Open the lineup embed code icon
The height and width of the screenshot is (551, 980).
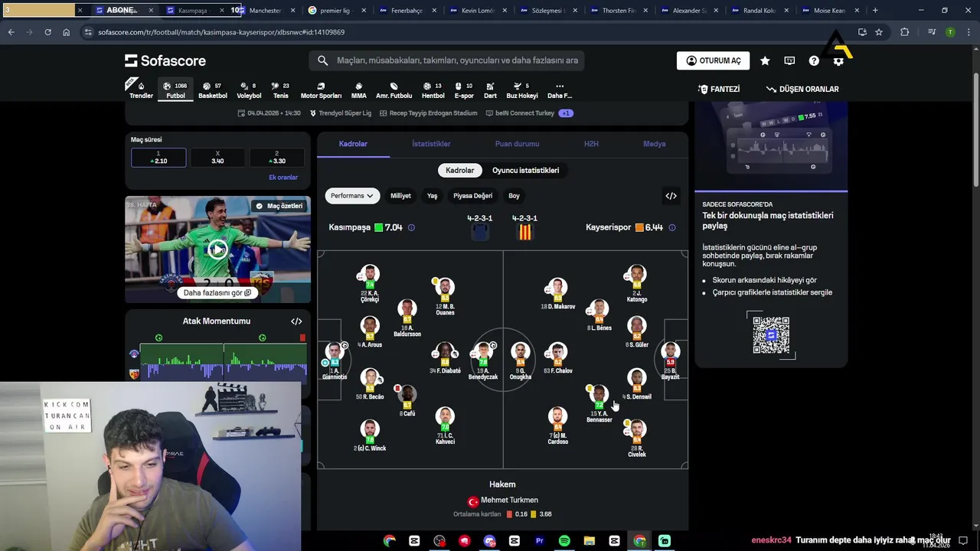pos(671,196)
